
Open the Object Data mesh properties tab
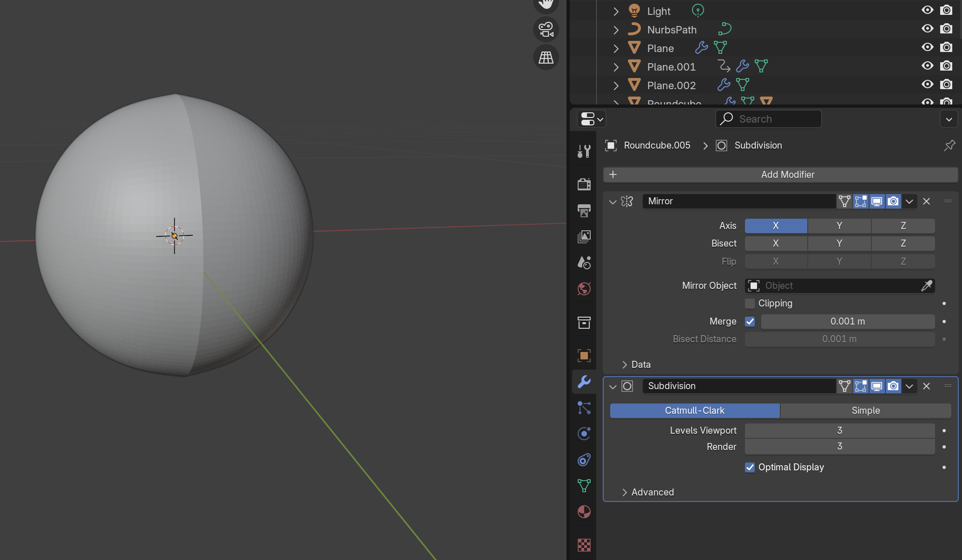pyautogui.click(x=584, y=486)
